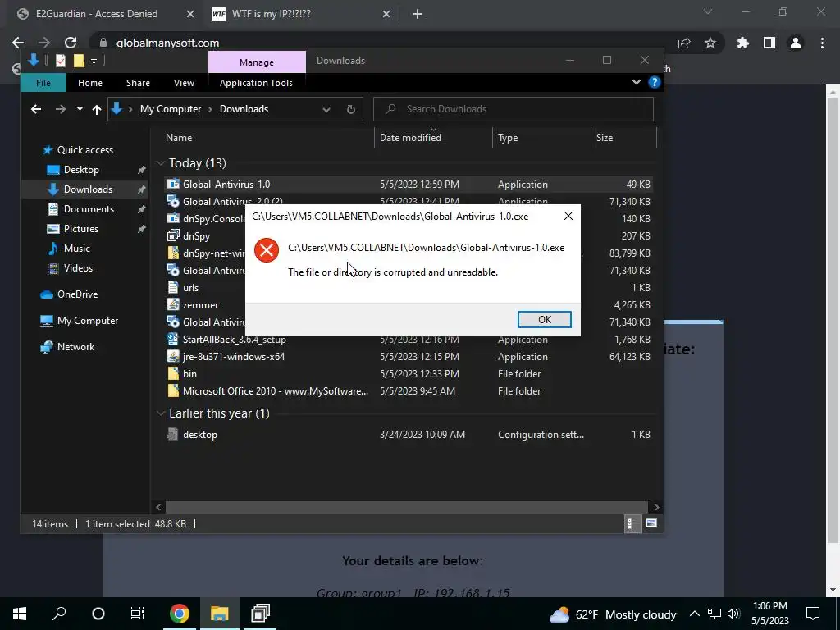This screenshot has height=630, width=840.
Task: Open the File menu in Explorer
Action: [43, 83]
